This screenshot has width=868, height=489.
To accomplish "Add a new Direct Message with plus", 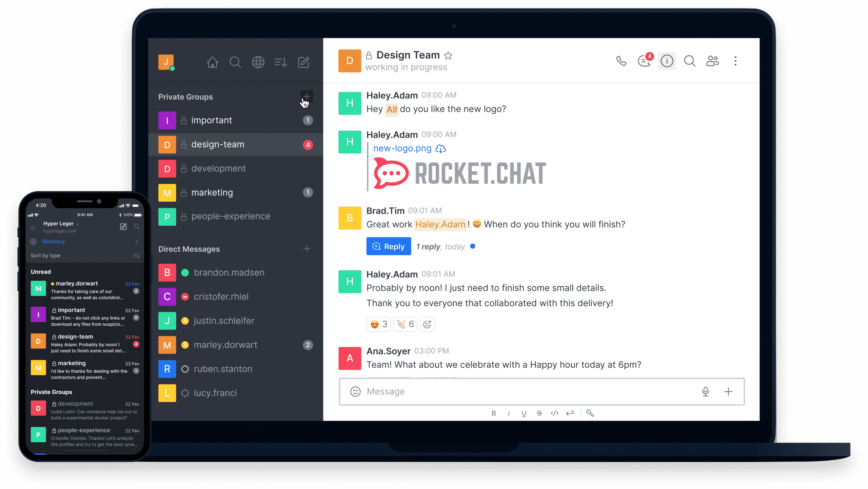I will coord(307,249).
